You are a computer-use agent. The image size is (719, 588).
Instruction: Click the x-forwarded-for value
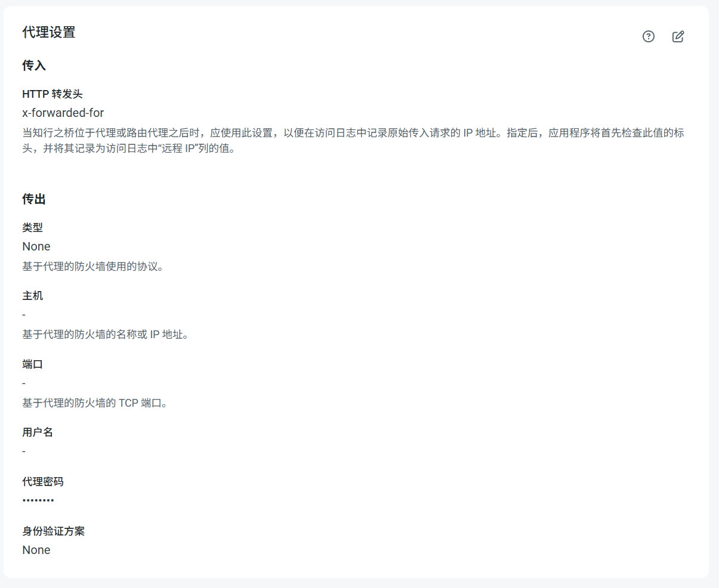click(63, 113)
